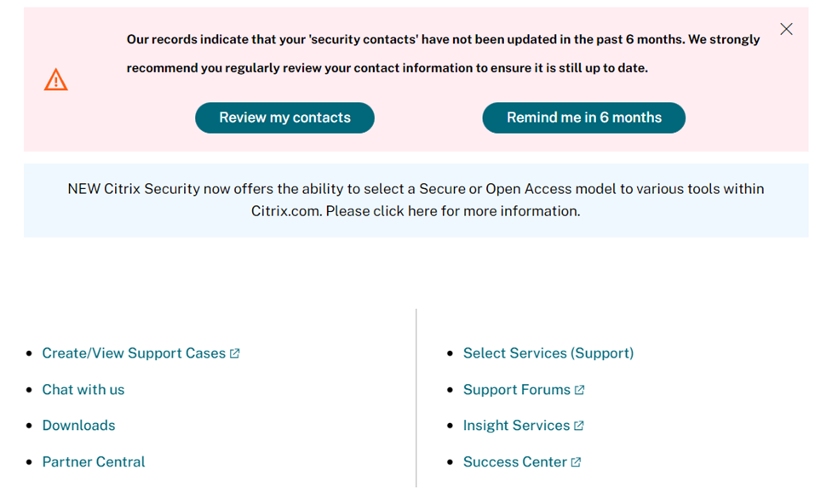The width and height of the screenshot is (815, 504).
Task: Open the Insight Services link
Action: click(x=516, y=426)
